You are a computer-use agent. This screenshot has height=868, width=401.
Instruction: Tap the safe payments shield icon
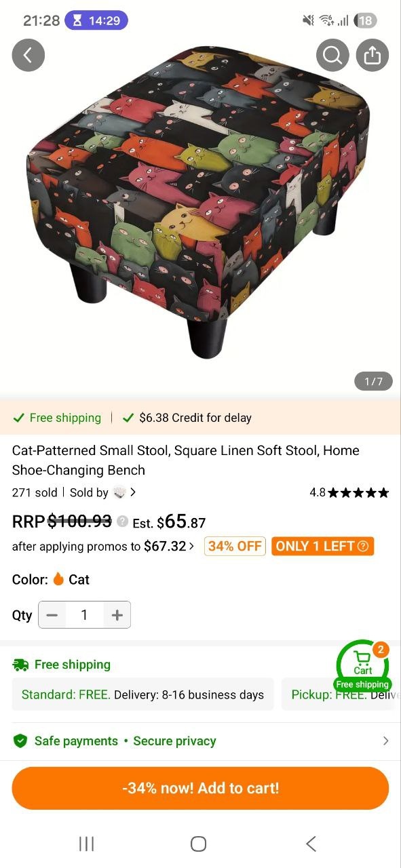(x=20, y=741)
